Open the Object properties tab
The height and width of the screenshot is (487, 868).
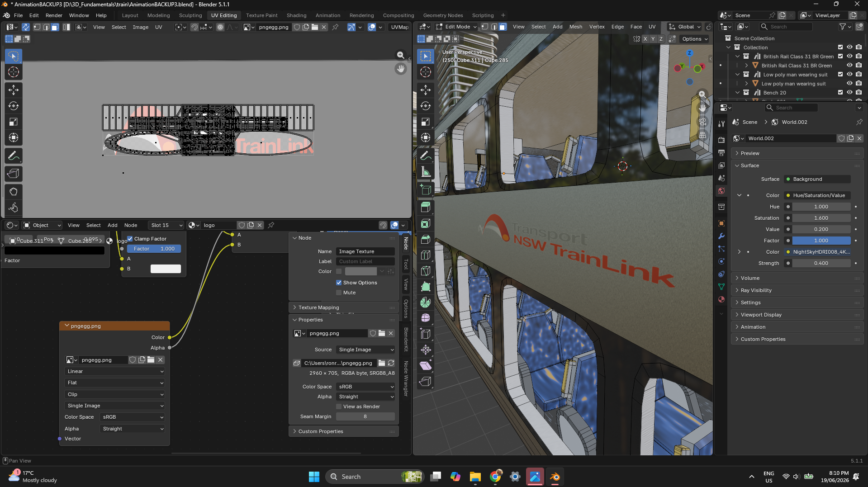tap(721, 223)
